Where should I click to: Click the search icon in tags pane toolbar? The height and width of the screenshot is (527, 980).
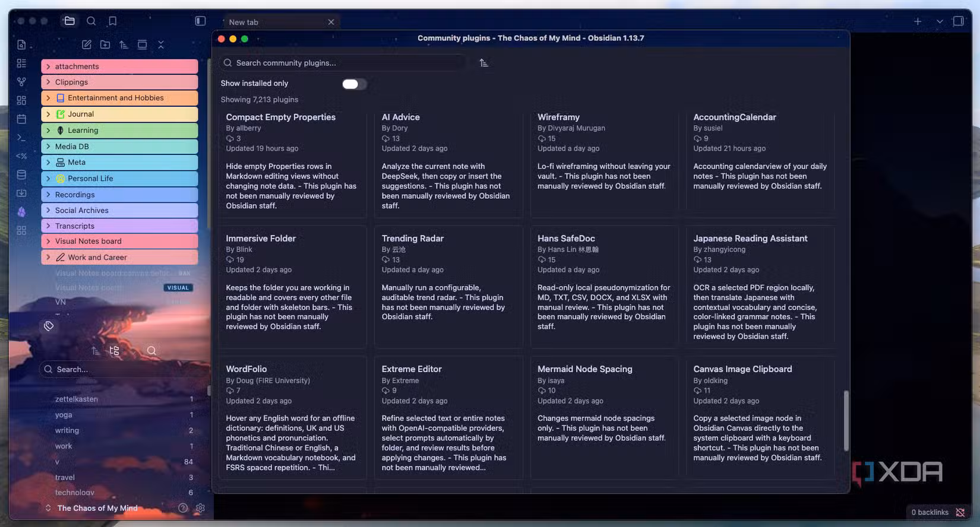[x=151, y=351]
